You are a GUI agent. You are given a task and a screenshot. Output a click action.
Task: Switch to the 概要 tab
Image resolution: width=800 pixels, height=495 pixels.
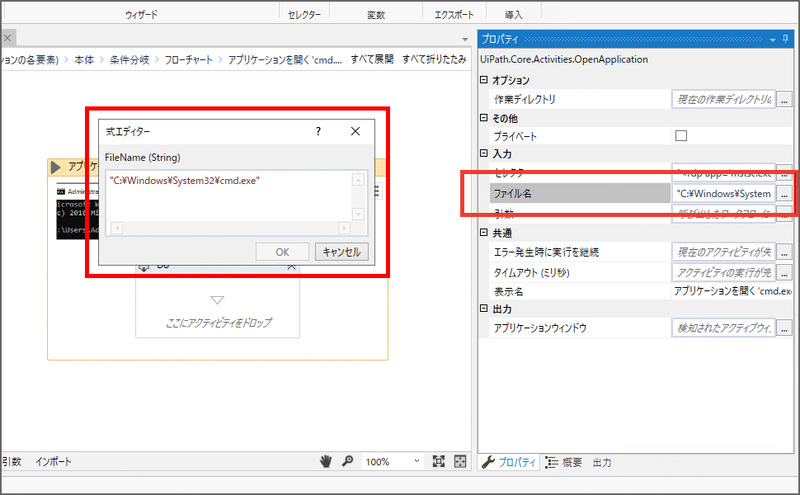pos(564,462)
